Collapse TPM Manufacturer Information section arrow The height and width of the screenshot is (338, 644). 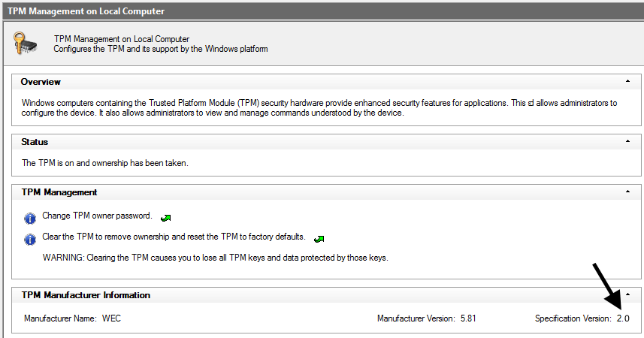pos(627,294)
